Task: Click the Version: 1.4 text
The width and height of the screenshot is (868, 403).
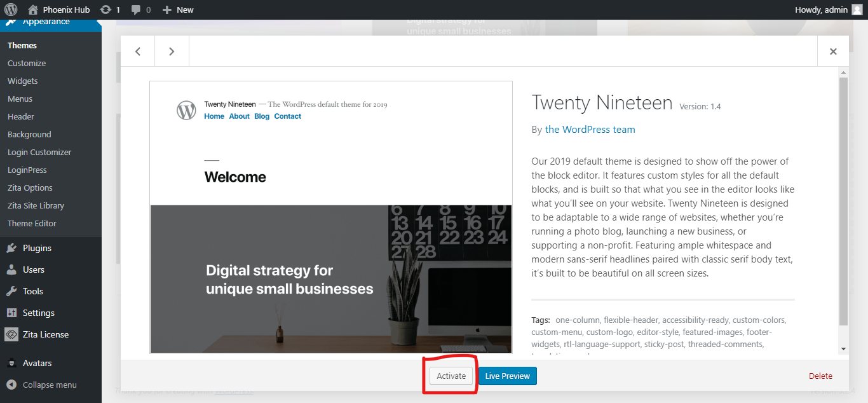Action: [700, 106]
